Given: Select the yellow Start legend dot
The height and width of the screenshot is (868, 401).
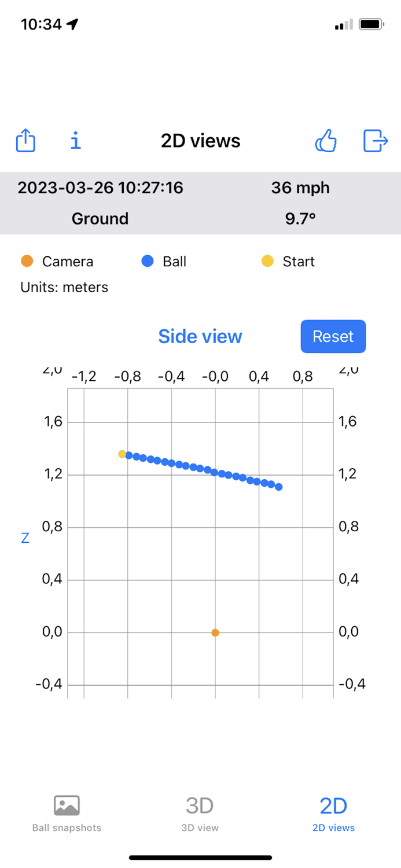Looking at the screenshot, I should (x=268, y=261).
